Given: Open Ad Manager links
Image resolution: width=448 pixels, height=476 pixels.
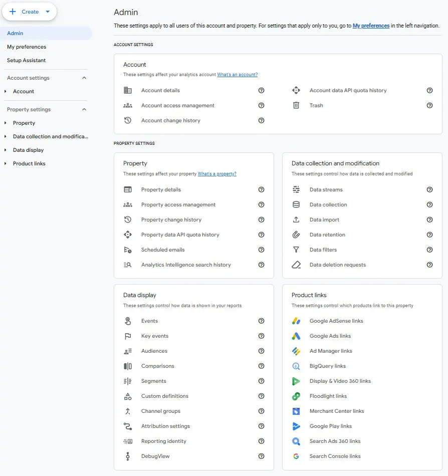Looking at the screenshot, I should click(x=331, y=351).
